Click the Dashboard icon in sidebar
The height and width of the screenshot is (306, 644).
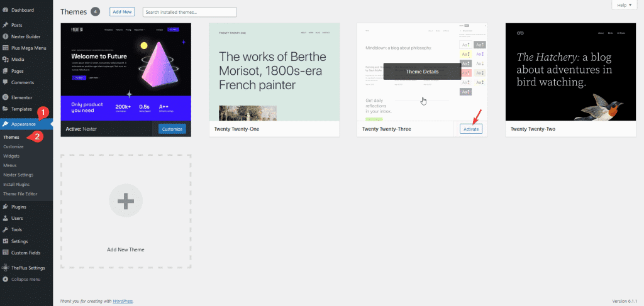[x=6, y=10]
